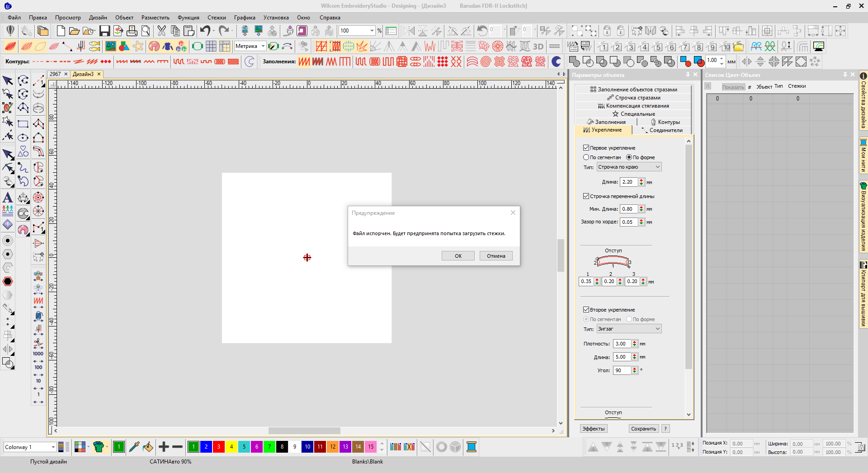Click the Print icon in toolbar
This screenshot has width=868, height=473.
(x=132, y=31)
